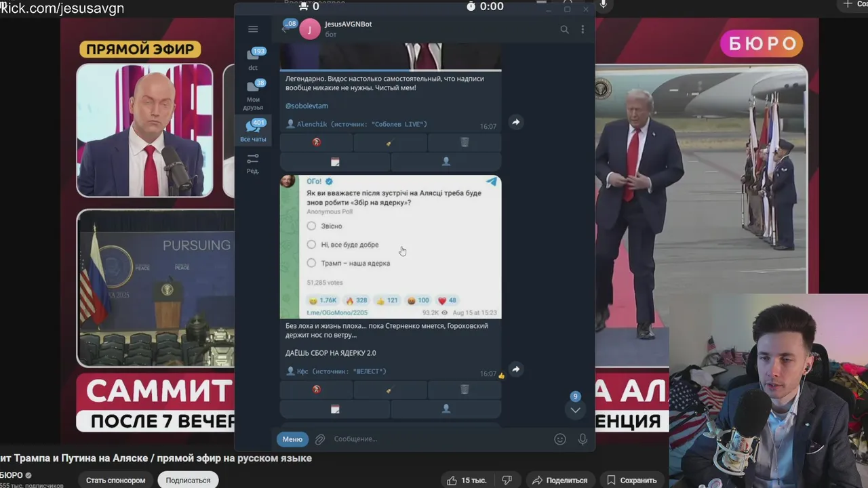This screenshot has height=488, width=868.
Task: Like the YouTube video showing 15 тыс.
Action: coord(467,480)
